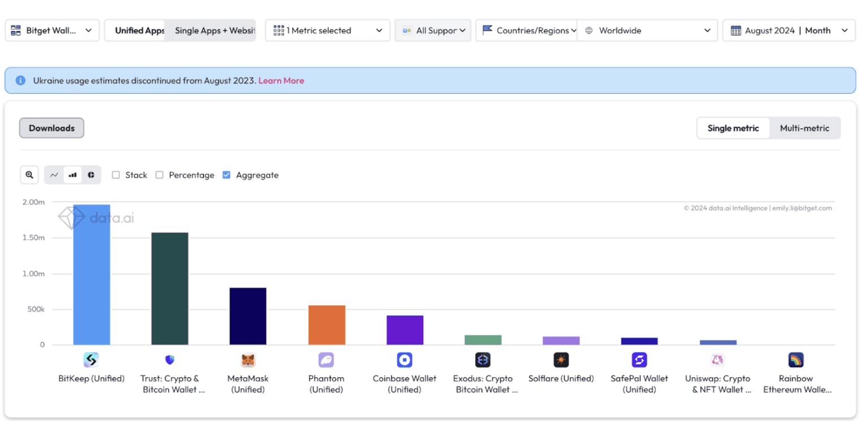Open the Learn More link
This screenshot has height=428, width=868.
tap(281, 81)
